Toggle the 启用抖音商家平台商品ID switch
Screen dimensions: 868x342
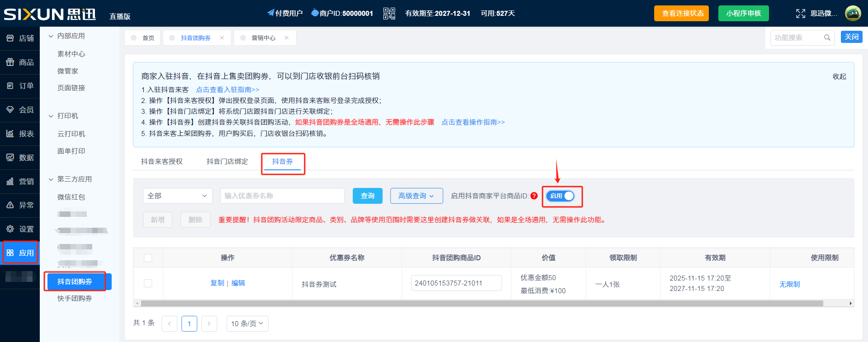pyautogui.click(x=560, y=196)
